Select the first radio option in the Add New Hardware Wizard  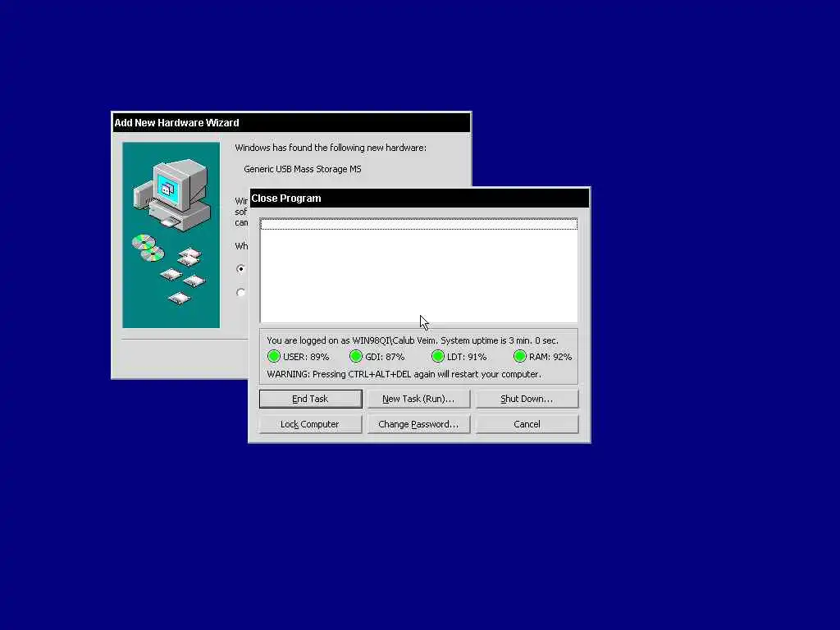click(240, 269)
